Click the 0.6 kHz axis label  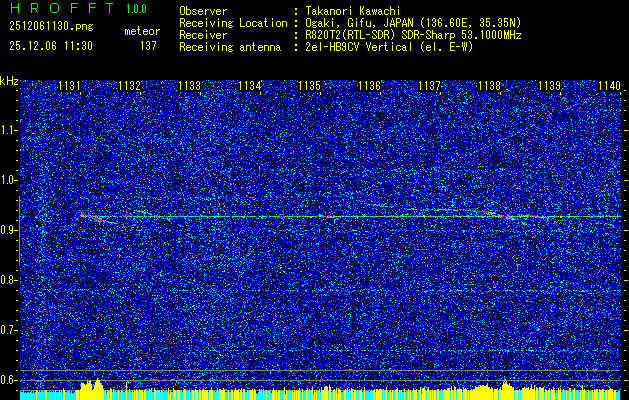click(x=8, y=380)
